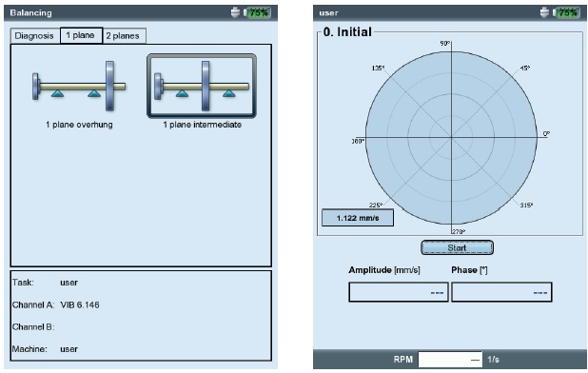Click the 'VIB 6.146' Channel A value
Viewport: 588px width, 373px height.
pyautogui.click(x=80, y=304)
